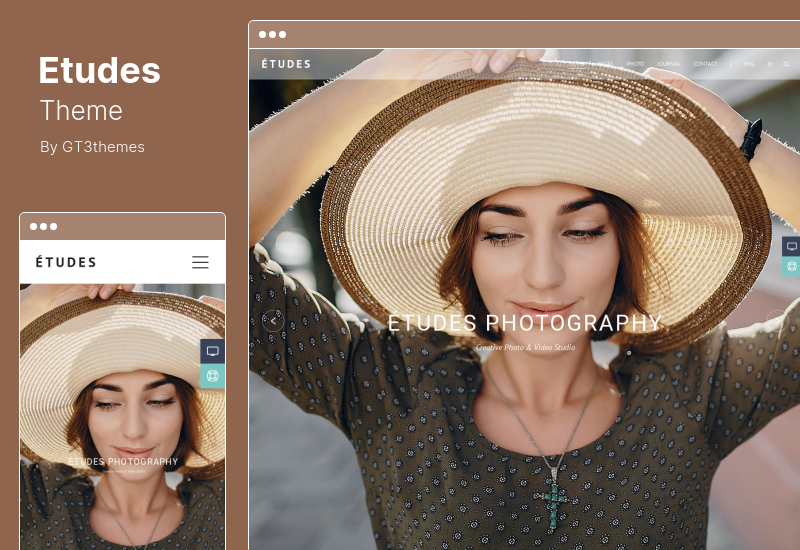Open the Pages menu item
Viewport: 800px width, 550px height.
605,64
